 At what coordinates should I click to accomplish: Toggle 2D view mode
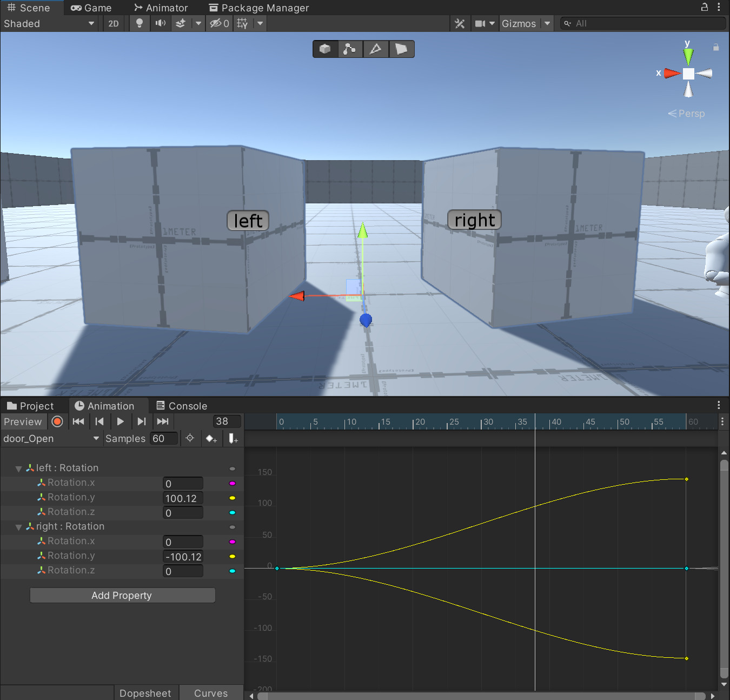(114, 23)
